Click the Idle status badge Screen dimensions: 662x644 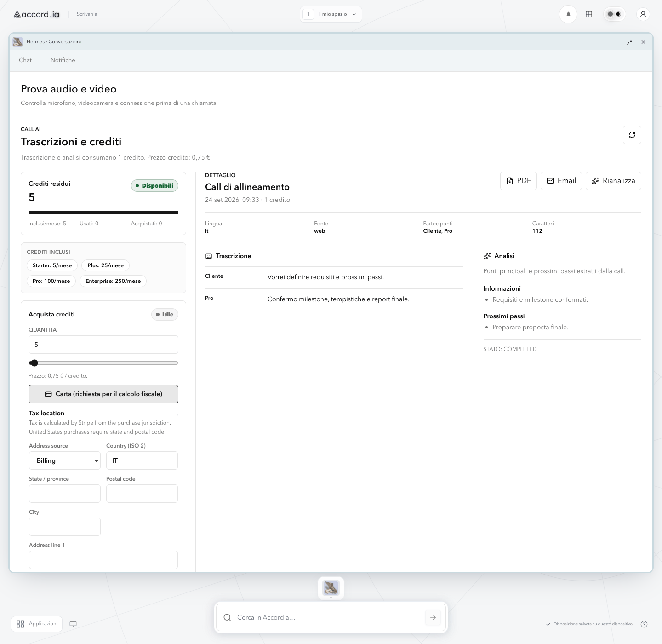(x=165, y=315)
